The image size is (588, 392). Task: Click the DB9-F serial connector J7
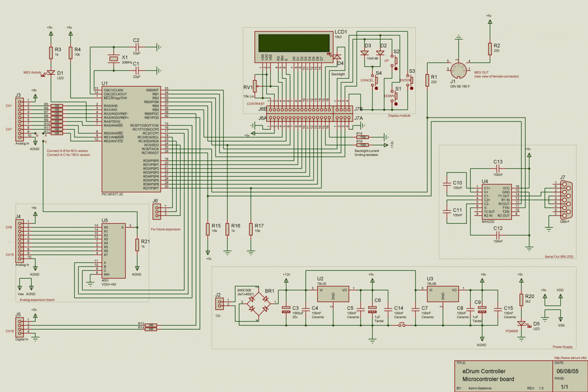click(566, 201)
